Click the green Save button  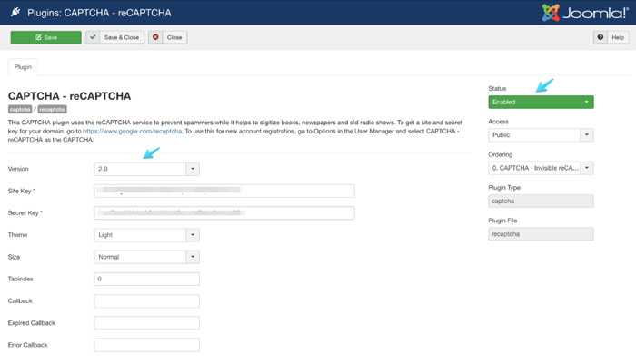point(45,37)
